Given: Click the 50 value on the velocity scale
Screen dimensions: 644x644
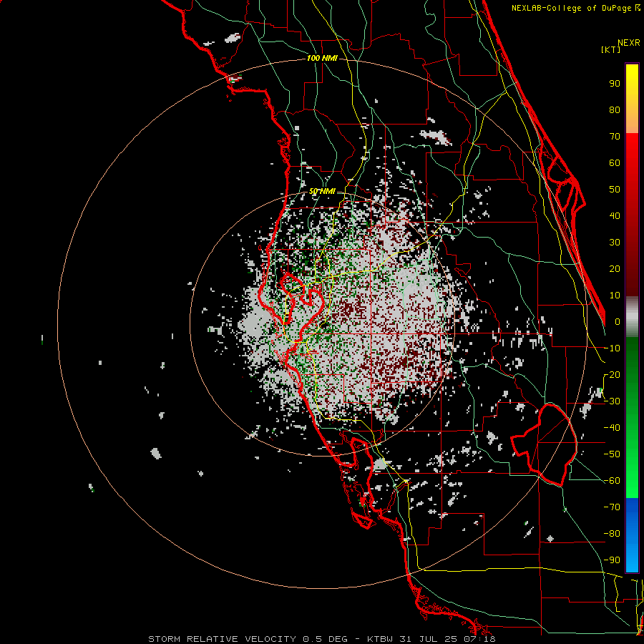Looking at the screenshot, I should (x=615, y=190).
